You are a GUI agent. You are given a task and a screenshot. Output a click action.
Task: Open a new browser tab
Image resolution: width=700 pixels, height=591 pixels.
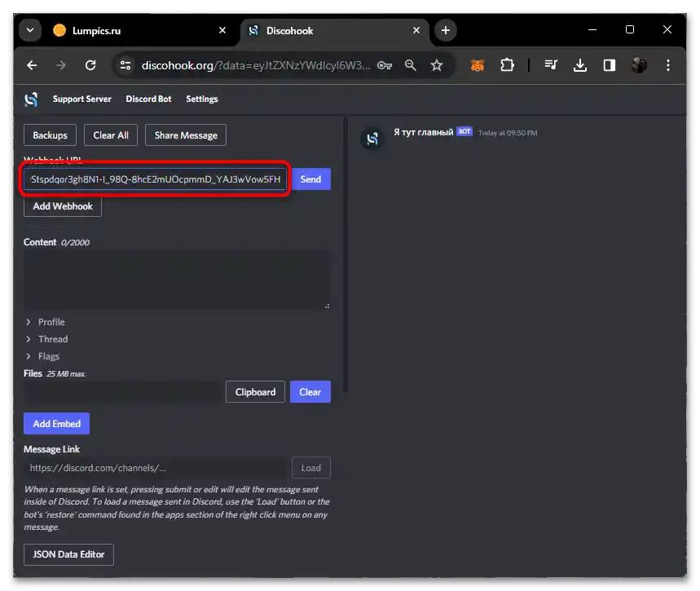tap(445, 30)
